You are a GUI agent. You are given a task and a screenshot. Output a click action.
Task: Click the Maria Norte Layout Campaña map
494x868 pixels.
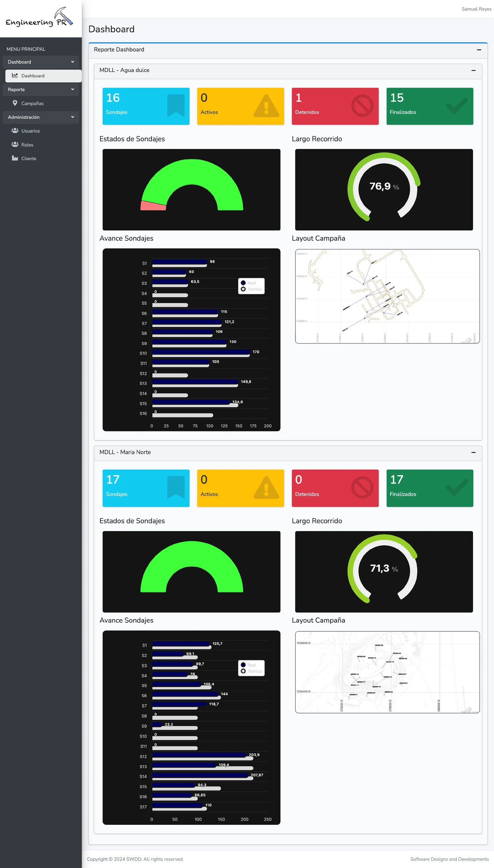pyautogui.click(x=387, y=672)
